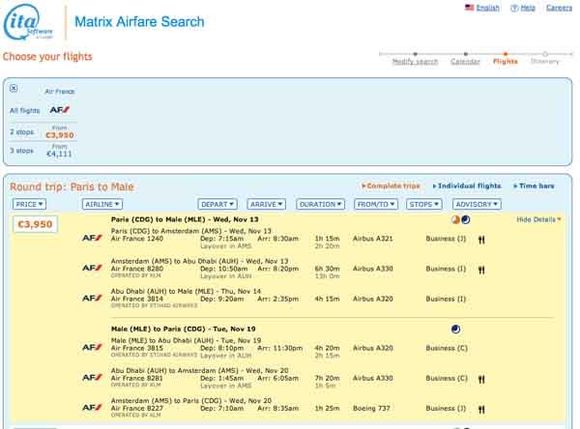580x429 pixels.
Task: Go to the Calendar step
Action: click(x=465, y=61)
